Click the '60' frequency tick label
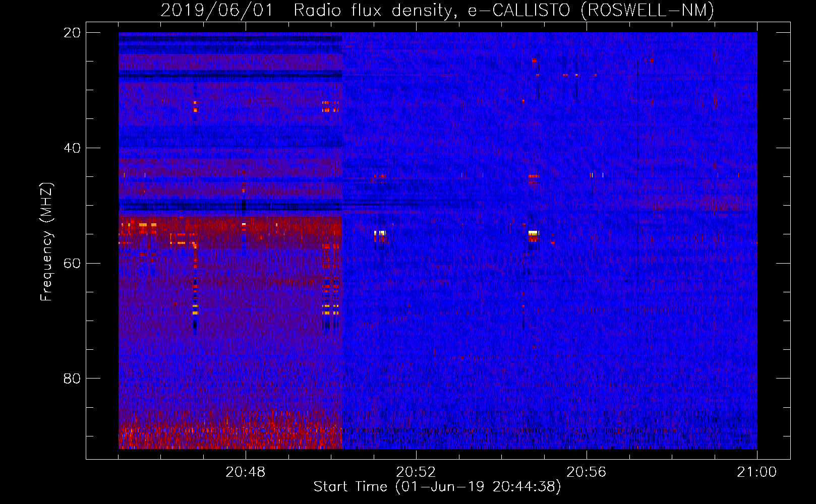The width and height of the screenshot is (816, 504). [x=72, y=264]
